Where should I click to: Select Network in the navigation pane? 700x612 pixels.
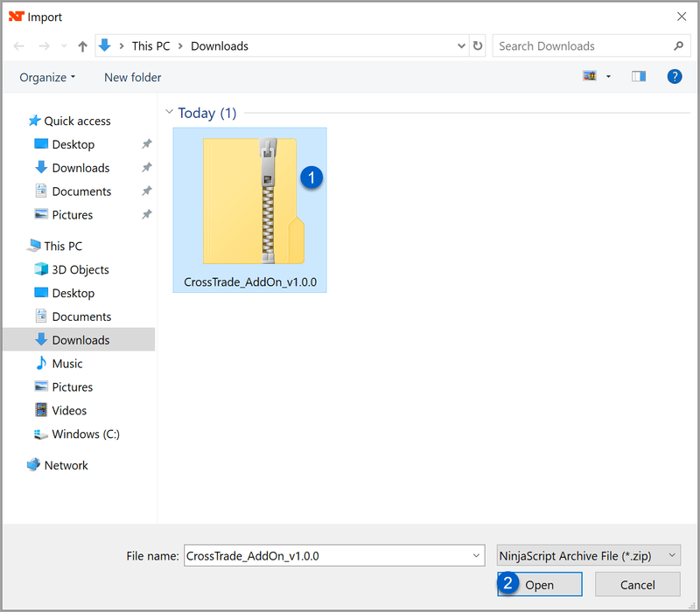coord(66,465)
